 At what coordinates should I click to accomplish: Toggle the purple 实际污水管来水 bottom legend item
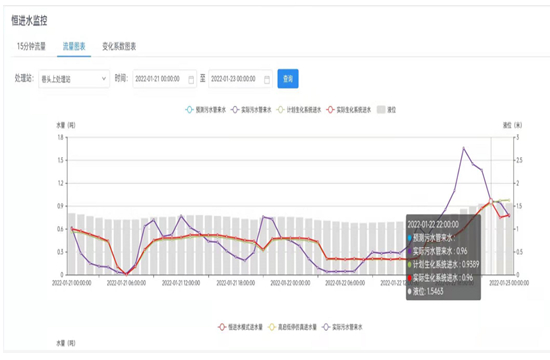pyautogui.click(x=342, y=327)
